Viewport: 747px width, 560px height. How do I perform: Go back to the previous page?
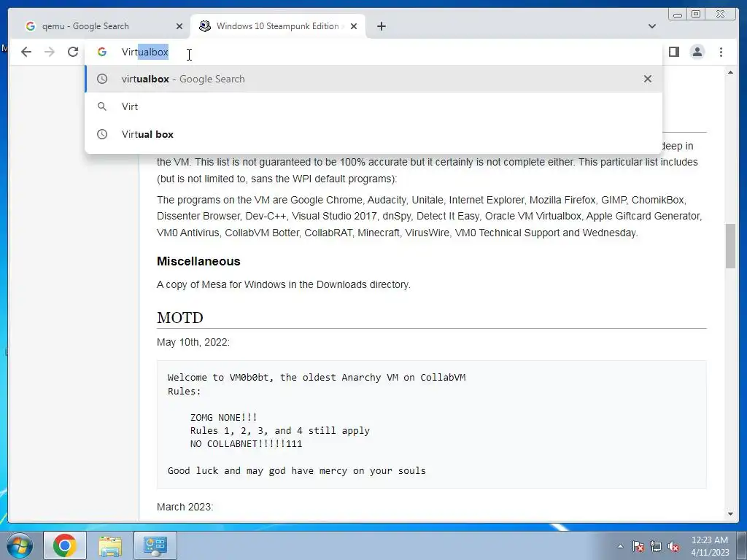26,52
